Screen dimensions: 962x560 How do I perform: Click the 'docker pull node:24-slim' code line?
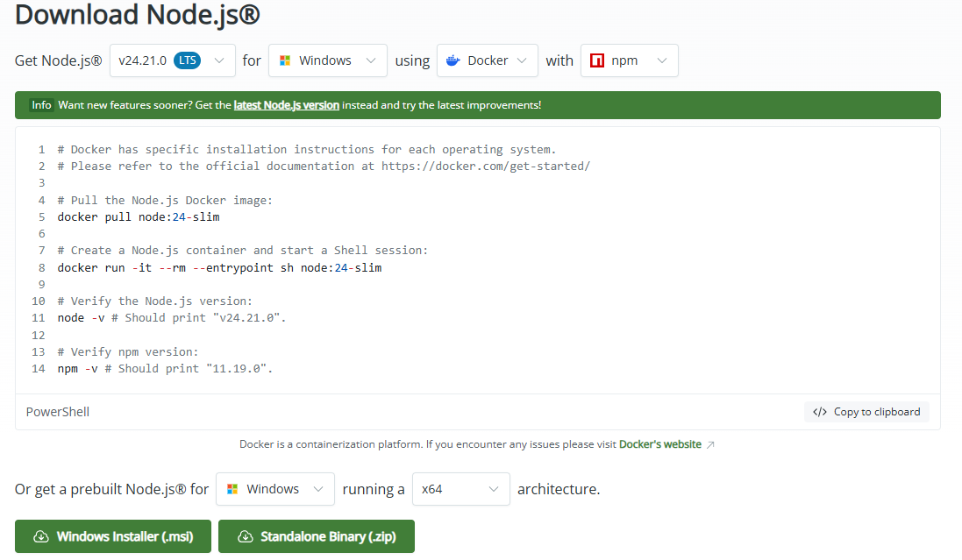139,217
